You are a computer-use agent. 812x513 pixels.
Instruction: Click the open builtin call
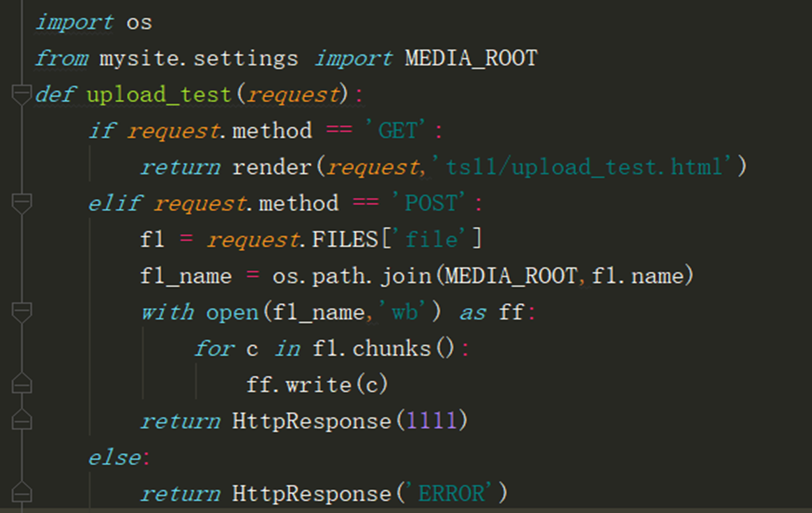[x=232, y=313]
